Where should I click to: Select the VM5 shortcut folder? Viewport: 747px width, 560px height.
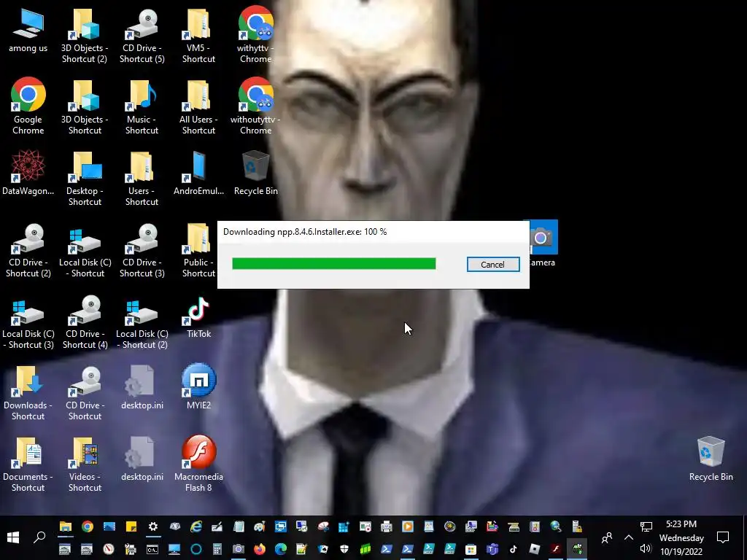click(x=198, y=34)
